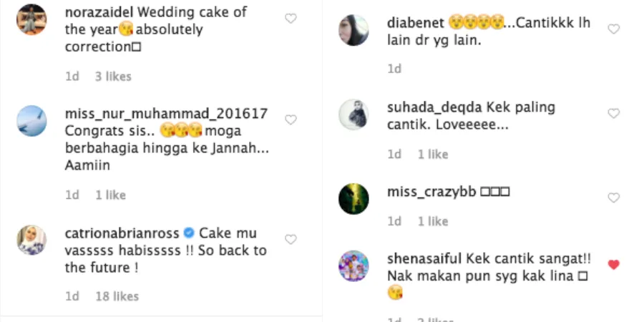Screen dimensions: 644x322
Task: View the 18 likes on catrionabrianross's comment
Action: point(117,296)
